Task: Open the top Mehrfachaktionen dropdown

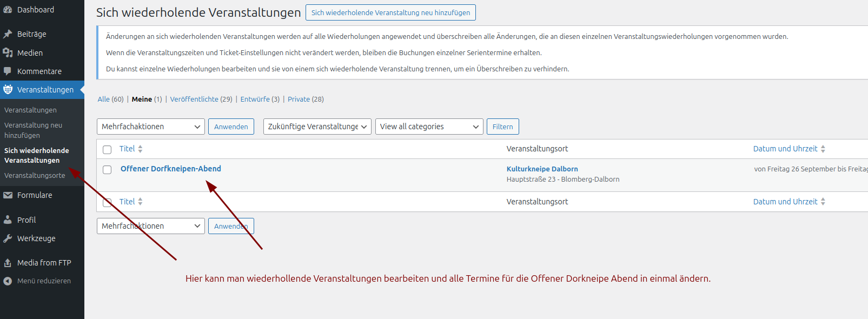Action: (151, 127)
